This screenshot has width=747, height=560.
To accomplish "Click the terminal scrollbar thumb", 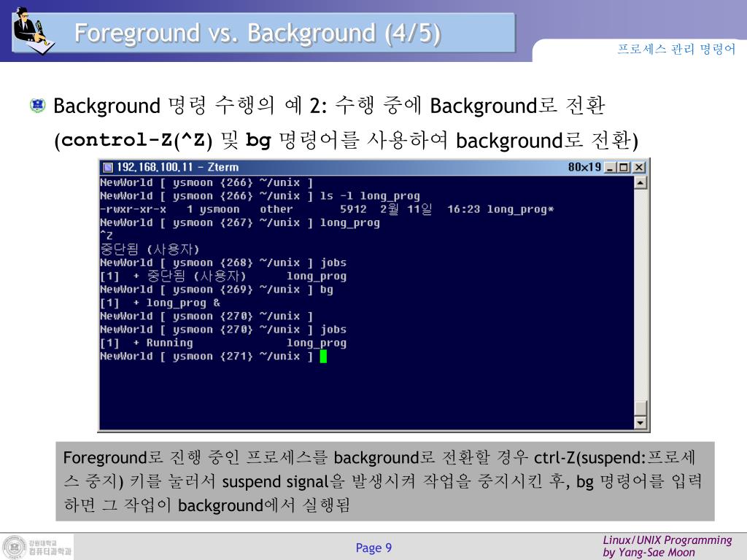I will [640, 408].
